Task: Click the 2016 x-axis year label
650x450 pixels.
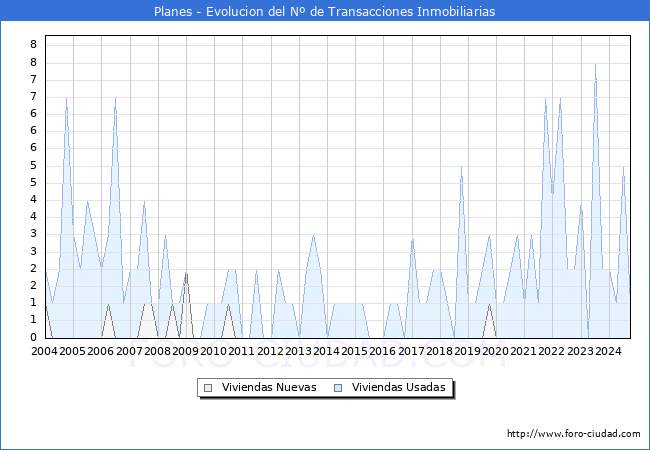Action: coord(383,351)
